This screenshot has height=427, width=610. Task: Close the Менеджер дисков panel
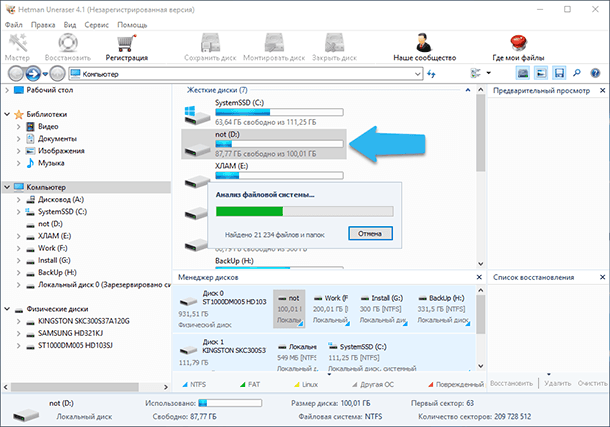pyautogui.click(x=479, y=277)
